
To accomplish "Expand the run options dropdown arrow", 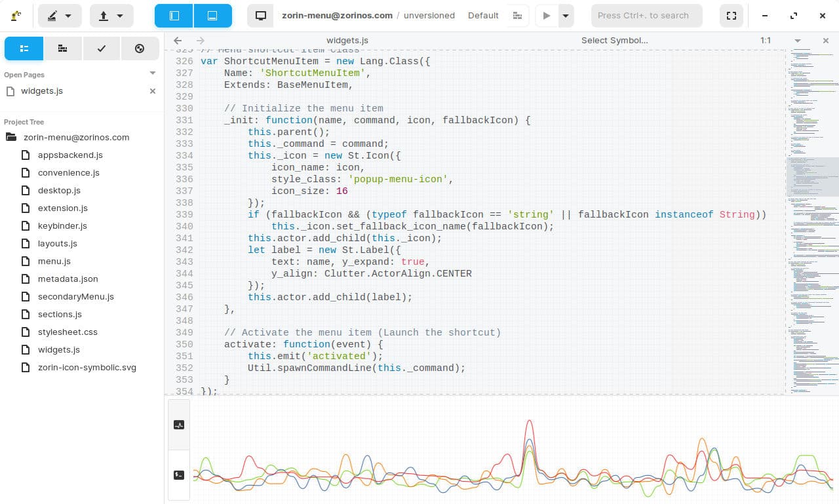I will click(565, 16).
